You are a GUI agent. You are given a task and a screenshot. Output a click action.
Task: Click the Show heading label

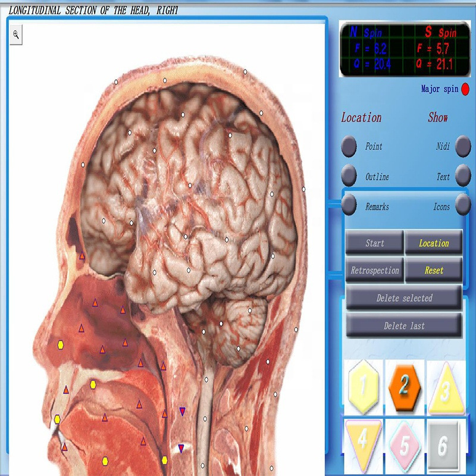pos(438,117)
